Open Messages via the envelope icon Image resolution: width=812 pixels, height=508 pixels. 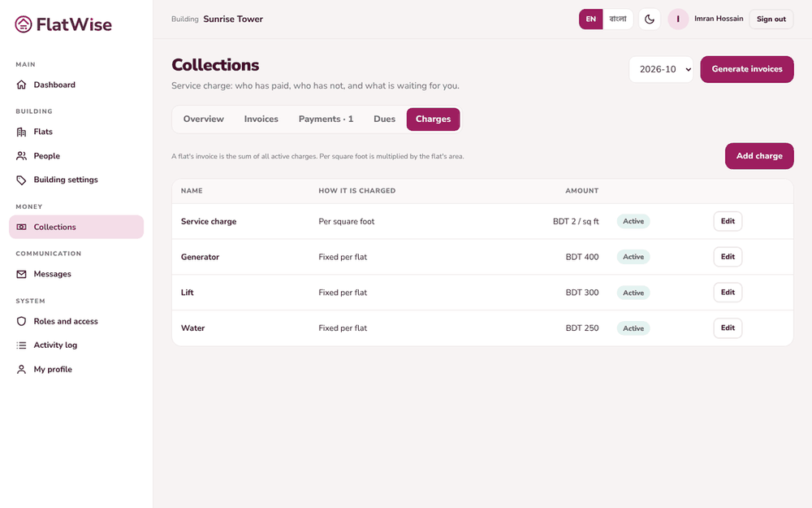click(x=21, y=274)
